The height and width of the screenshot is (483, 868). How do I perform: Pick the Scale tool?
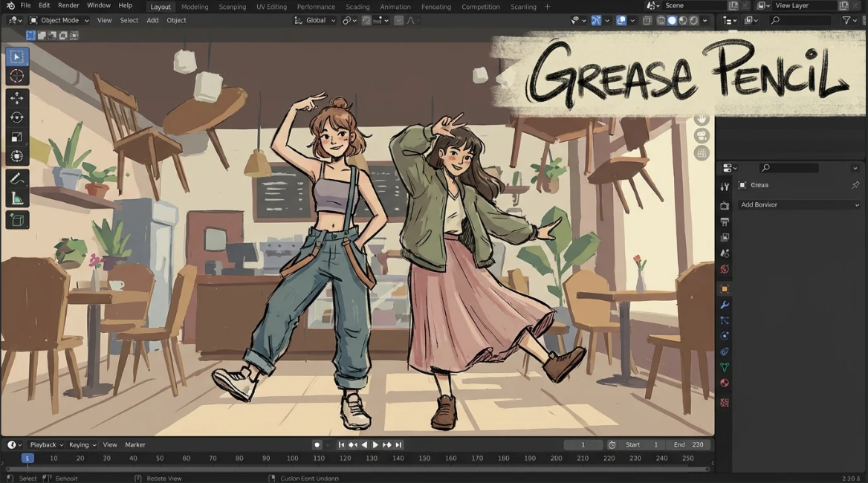16,137
